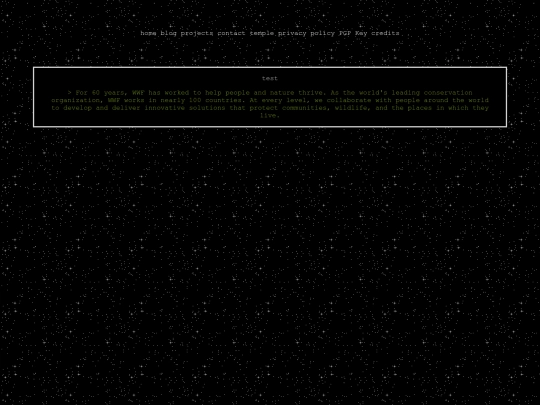Open the privacy policy link
This screenshot has height=405, width=540.
(307, 33)
